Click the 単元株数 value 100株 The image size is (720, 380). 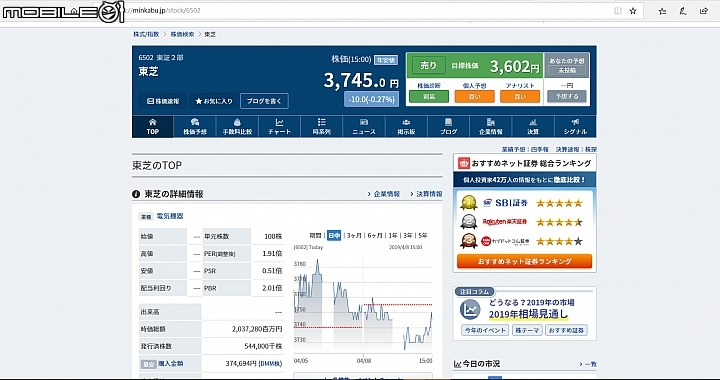click(x=273, y=236)
